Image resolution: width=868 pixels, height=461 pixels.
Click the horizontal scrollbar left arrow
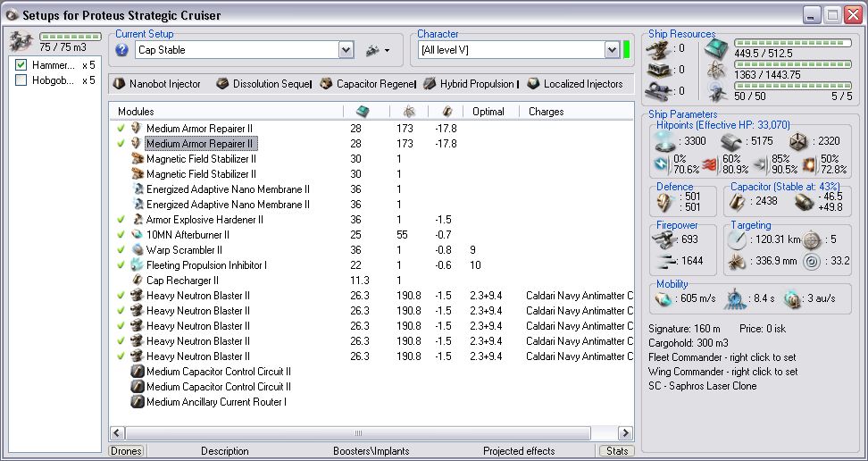point(117,432)
